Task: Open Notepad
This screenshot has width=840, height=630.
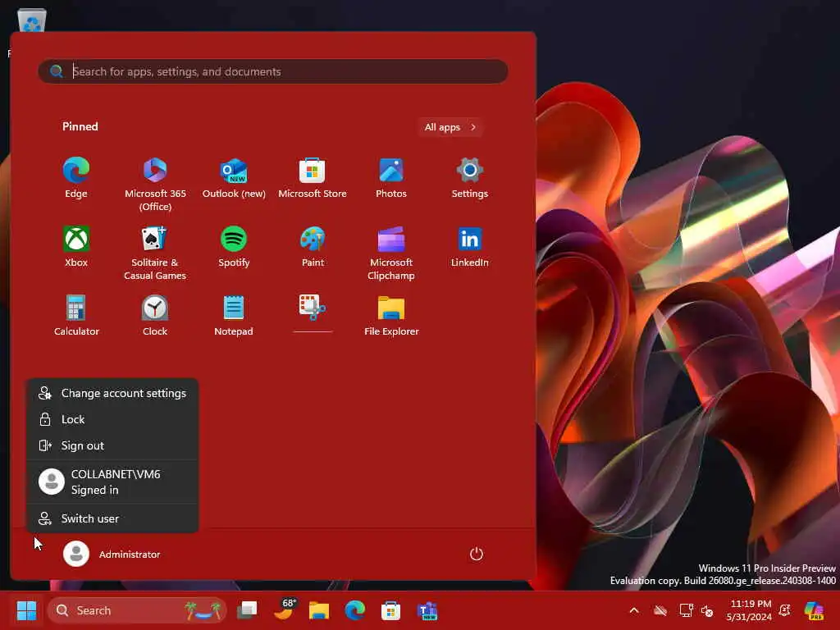Action: [234, 316]
